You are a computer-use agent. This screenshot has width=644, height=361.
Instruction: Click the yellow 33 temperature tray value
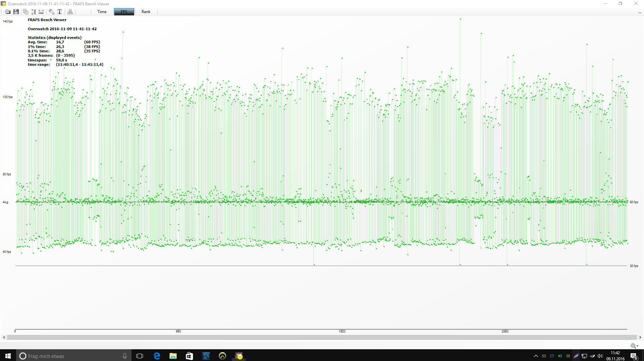[544, 356]
